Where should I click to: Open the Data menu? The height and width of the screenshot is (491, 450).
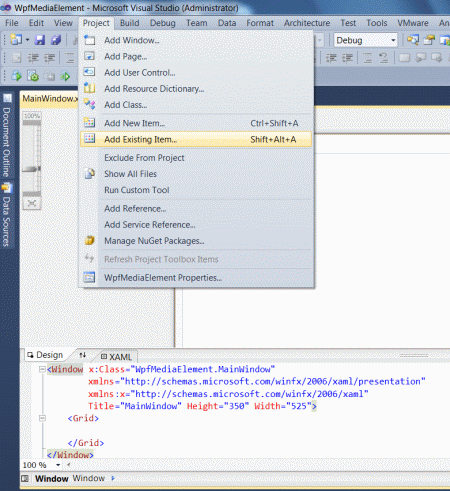point(227,23)
